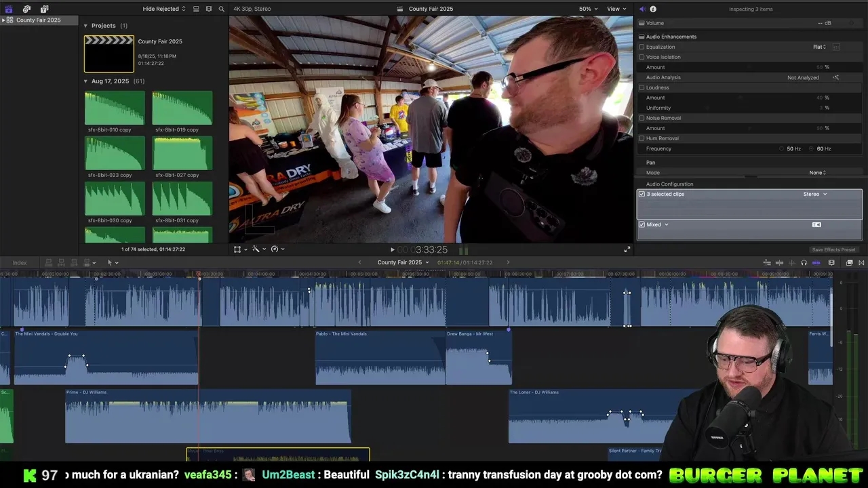This screenshot has height=488, width=868.
Task: Switch to the Info inspector icon
Action: [653, 9]
